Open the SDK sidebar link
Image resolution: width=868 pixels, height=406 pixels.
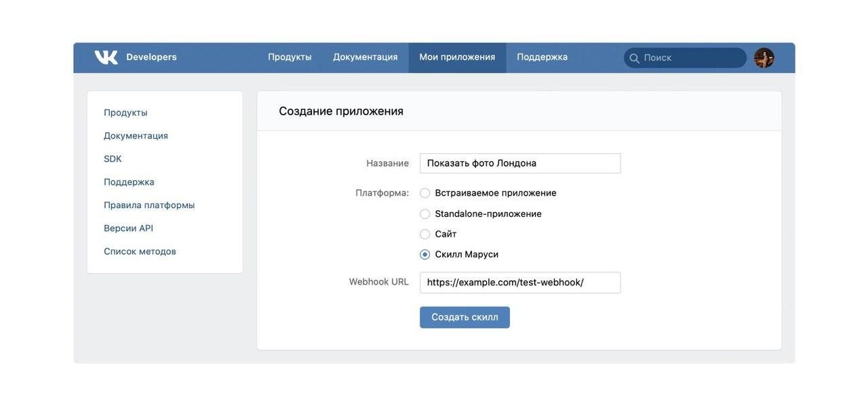[x=113, y=159]
